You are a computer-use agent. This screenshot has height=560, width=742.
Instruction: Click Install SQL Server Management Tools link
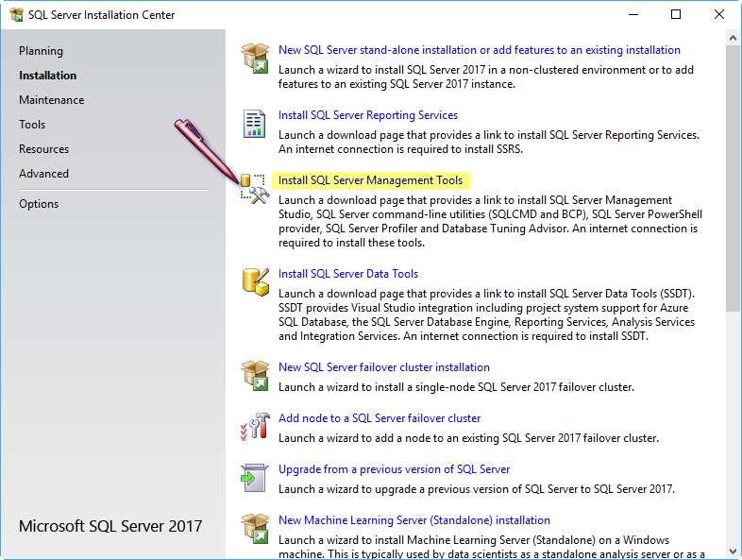coord(370,180)
